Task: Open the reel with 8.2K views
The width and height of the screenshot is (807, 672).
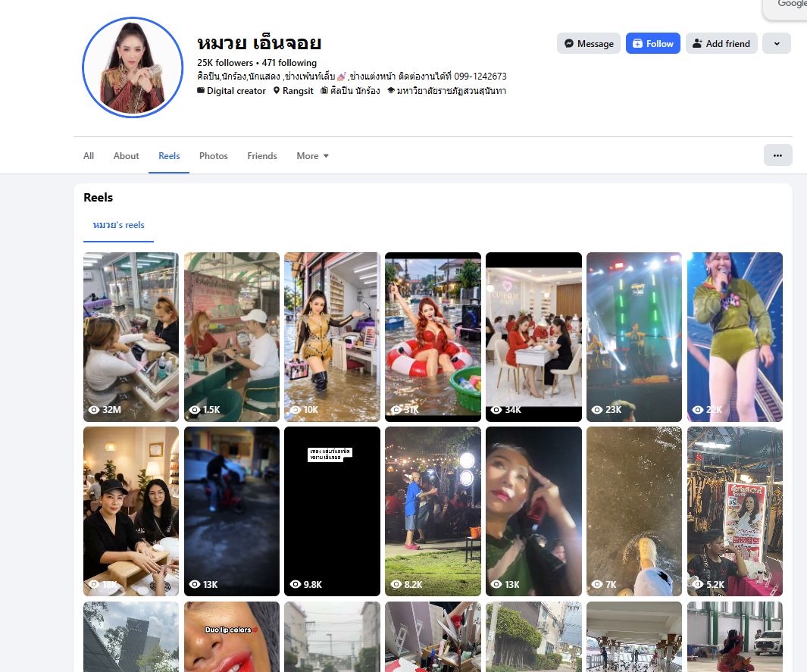Action: [x=433, y=511]
